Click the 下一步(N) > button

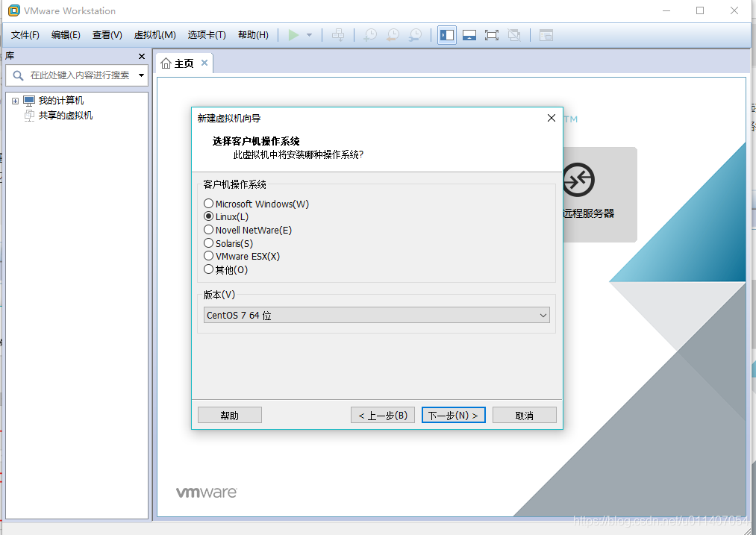453,416
